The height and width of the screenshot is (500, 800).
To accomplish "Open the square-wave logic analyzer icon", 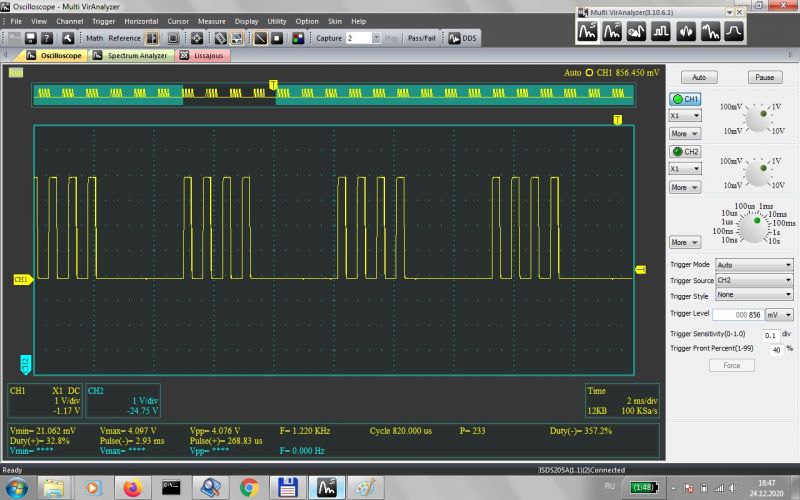I will (661, 32).
